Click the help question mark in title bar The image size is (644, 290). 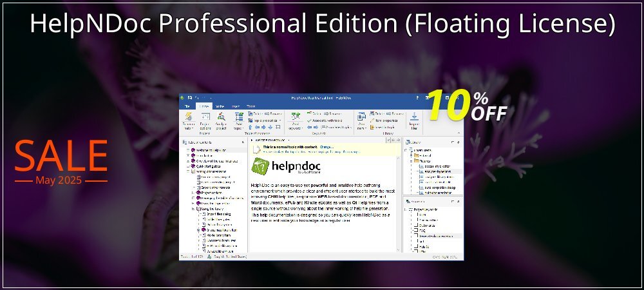point(417,98)
